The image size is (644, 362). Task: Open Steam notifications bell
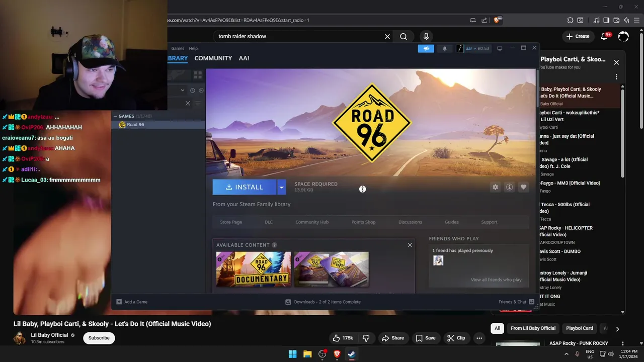(x=444, y=48)
